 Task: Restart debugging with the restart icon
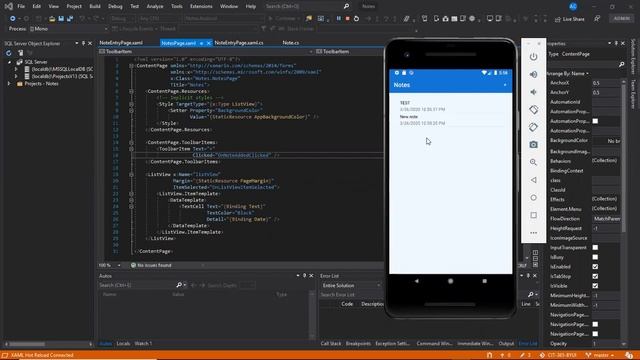356,18
